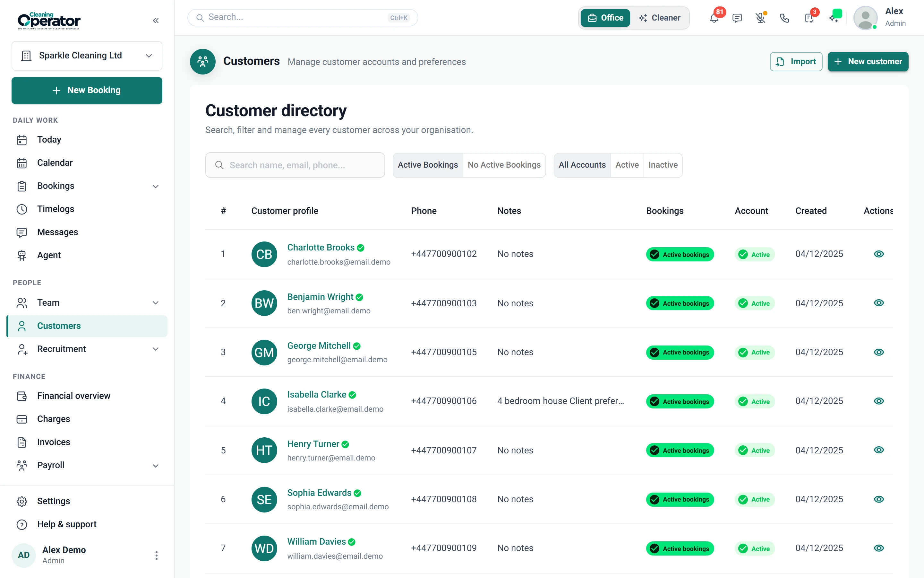Screen dimensions: 924x578
Task: Collapse the sidebar with double-chevron icon
Action: coord(155,21)
